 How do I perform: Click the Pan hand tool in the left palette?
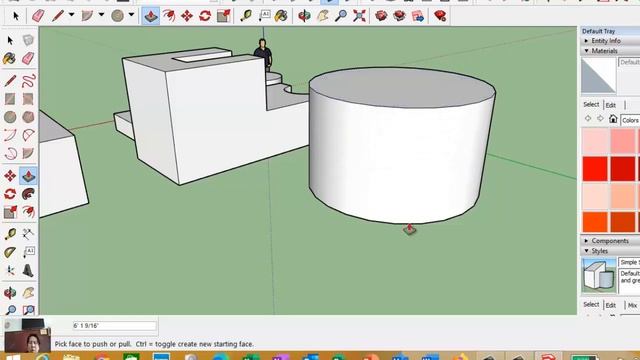28,292
